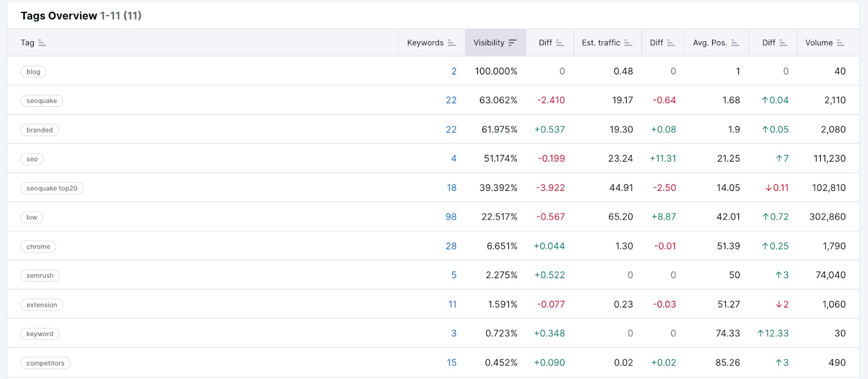
Task: Select visibility diff -2.410
Action: 551,100
